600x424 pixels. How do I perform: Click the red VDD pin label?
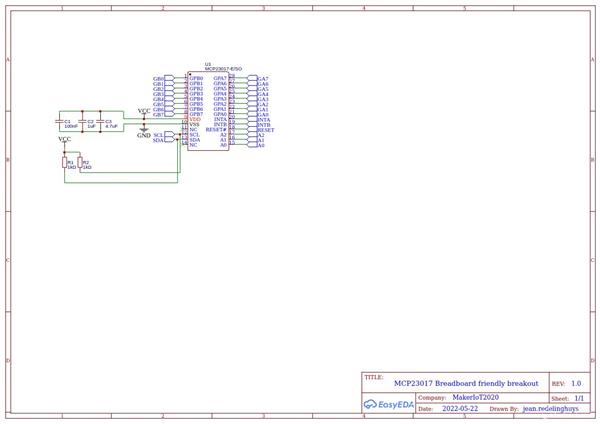coord(195,119)
